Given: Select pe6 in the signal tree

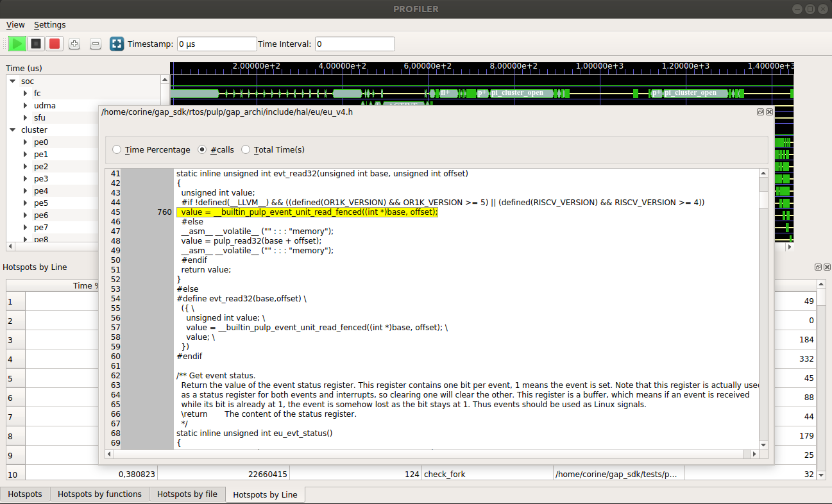Looking at the screenshot, I should click(x=41, y=215).
